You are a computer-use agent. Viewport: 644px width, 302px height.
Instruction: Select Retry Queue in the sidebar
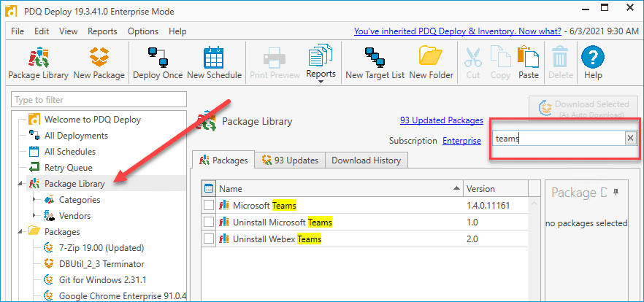coord(68,168)
